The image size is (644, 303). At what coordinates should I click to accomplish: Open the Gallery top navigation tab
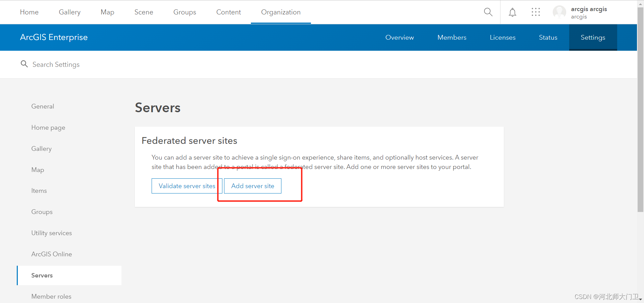coord(69,12)
